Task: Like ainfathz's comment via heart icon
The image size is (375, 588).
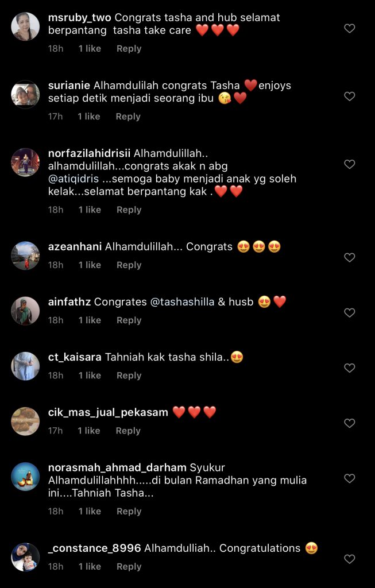Action: 350,313
